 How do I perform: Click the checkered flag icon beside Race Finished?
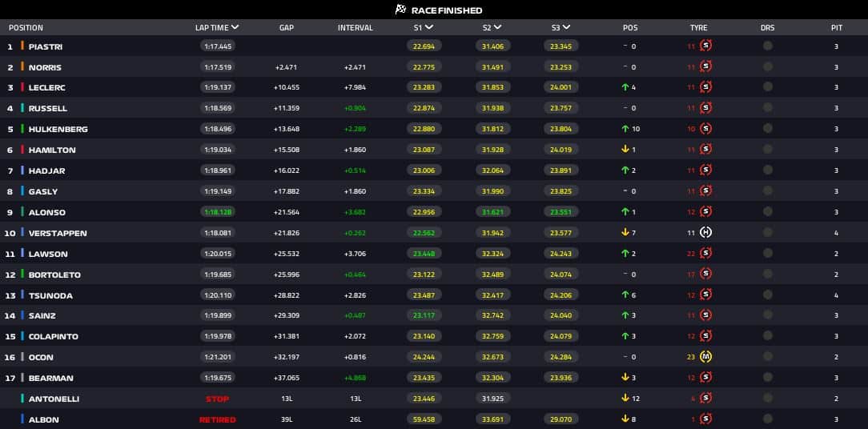pyautogui.click(x=401, y=10)
